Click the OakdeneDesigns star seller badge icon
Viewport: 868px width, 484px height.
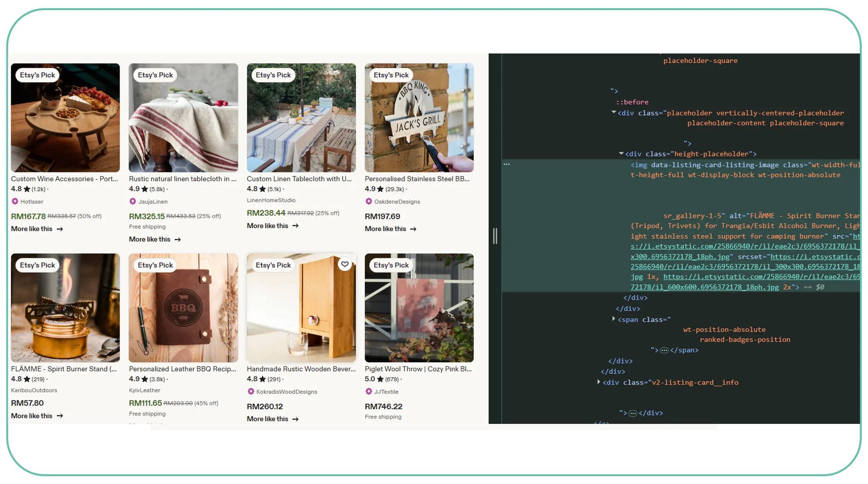(369, 201)
